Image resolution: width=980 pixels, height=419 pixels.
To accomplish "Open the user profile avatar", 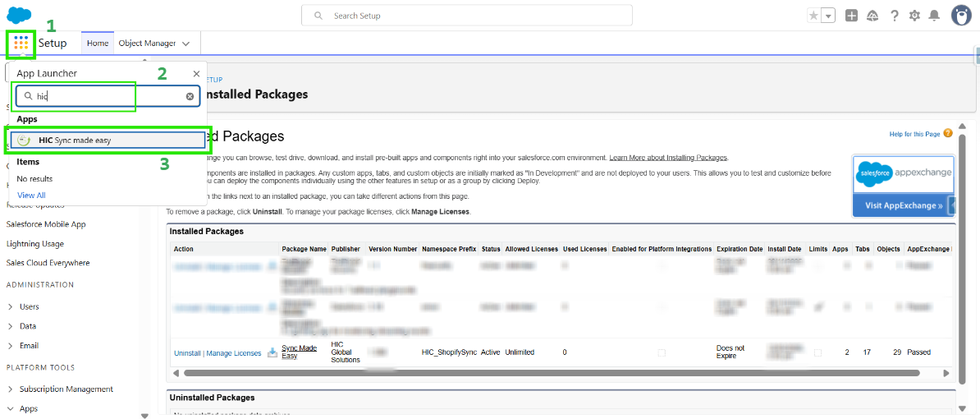I will click(961, 16).
